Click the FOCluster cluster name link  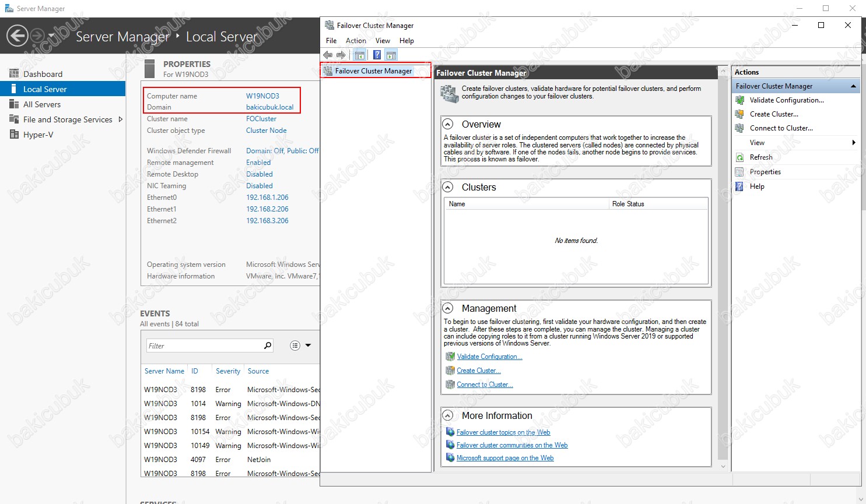point(261,119)
